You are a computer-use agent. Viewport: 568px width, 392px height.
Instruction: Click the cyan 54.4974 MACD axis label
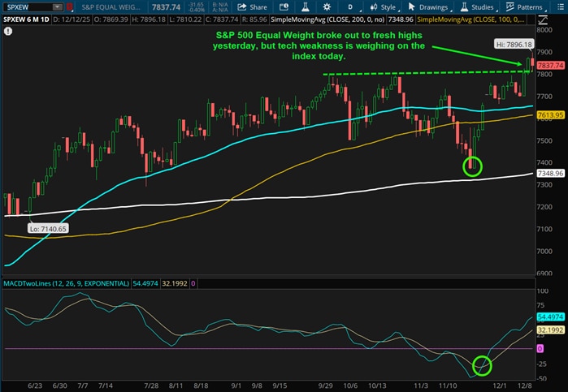551,317
